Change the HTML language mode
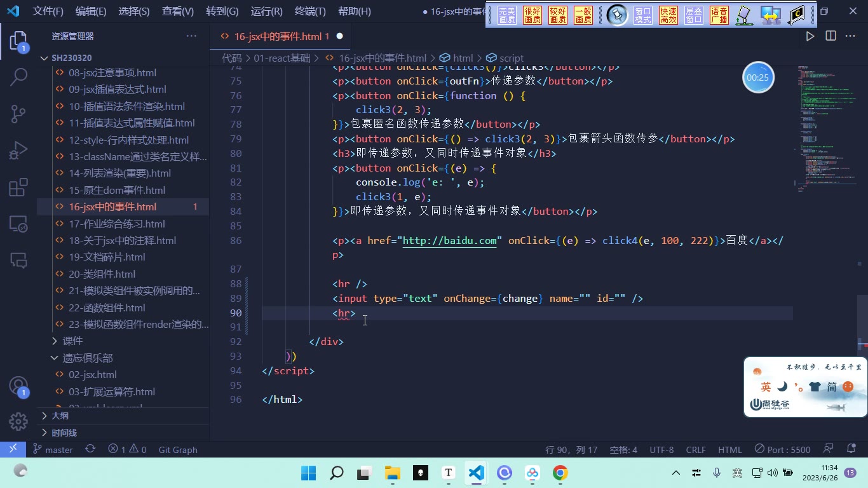 [x=730, y=449]
